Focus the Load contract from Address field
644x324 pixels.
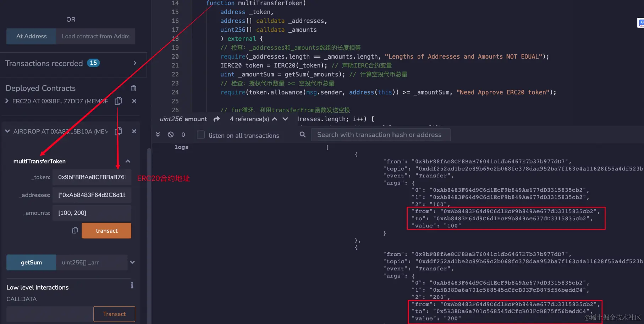(x=95, y=36)
